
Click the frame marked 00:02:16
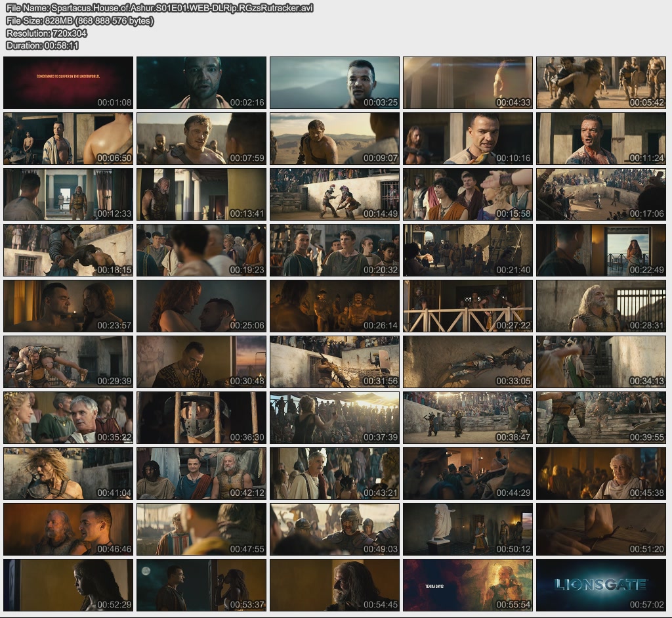201,83
